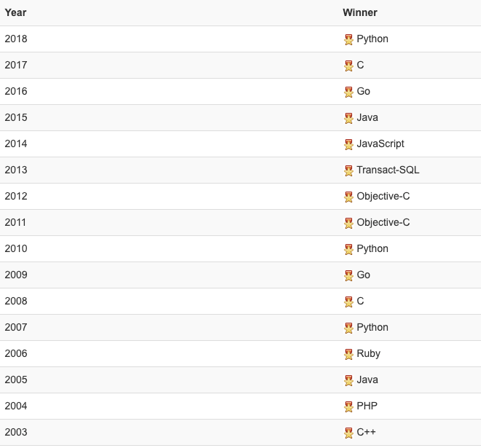
Task: Click the medal icon in the 2008 row
Action: click(348, 302)
